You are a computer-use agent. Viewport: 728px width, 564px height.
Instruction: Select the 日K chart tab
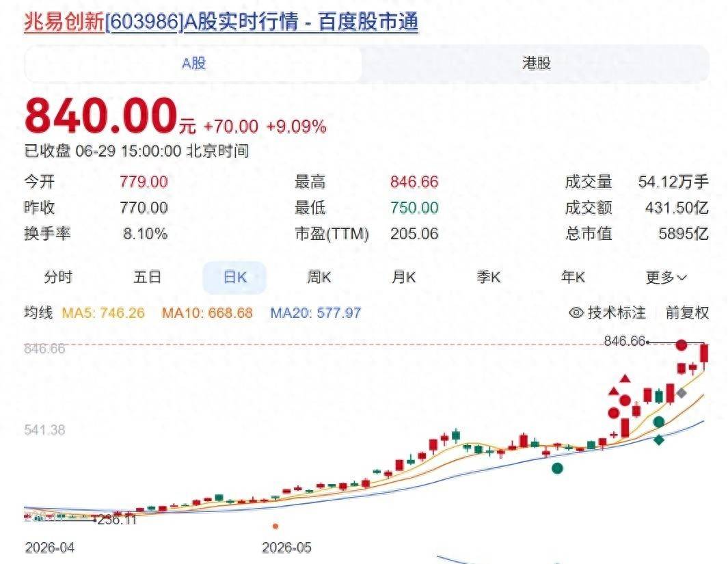[234, 278]
